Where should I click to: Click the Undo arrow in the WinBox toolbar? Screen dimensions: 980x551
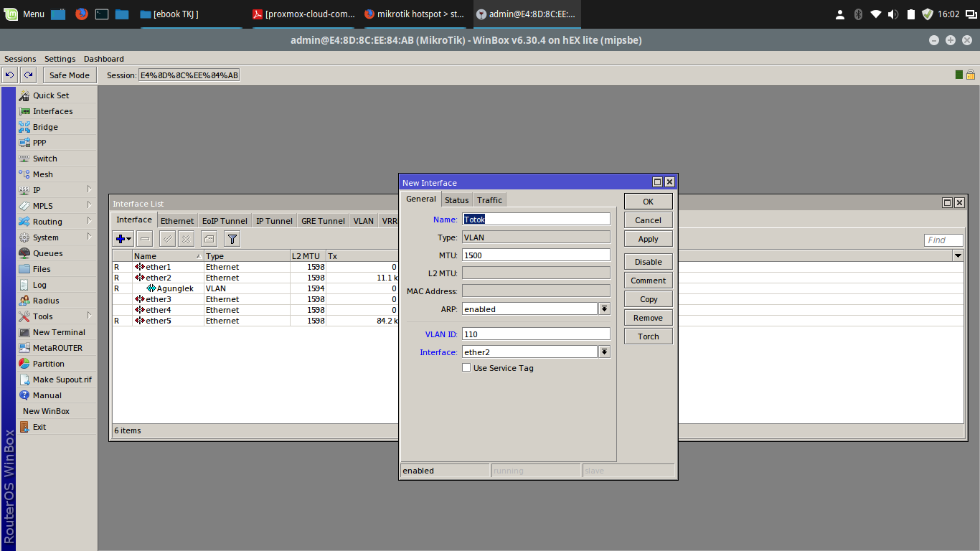(10, 75)
